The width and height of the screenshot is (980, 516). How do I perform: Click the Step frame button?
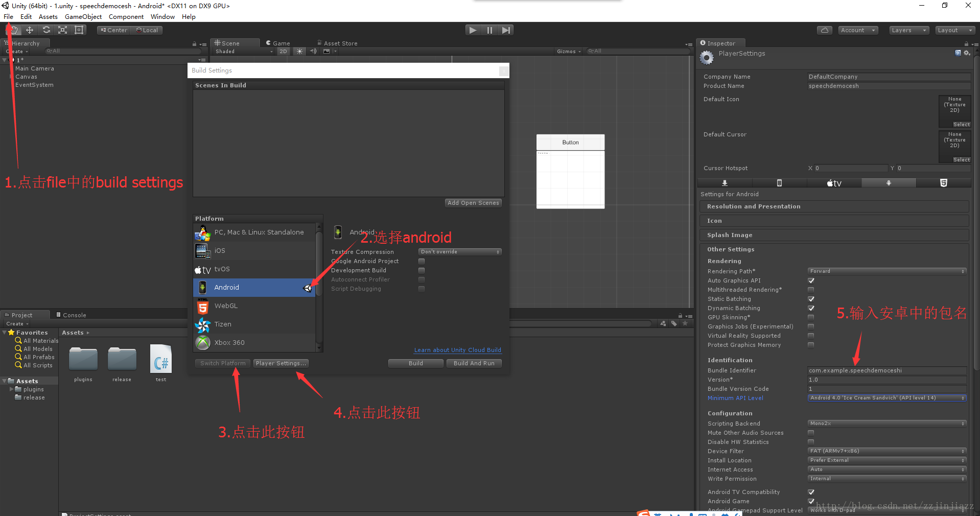[x=506, y=30]
